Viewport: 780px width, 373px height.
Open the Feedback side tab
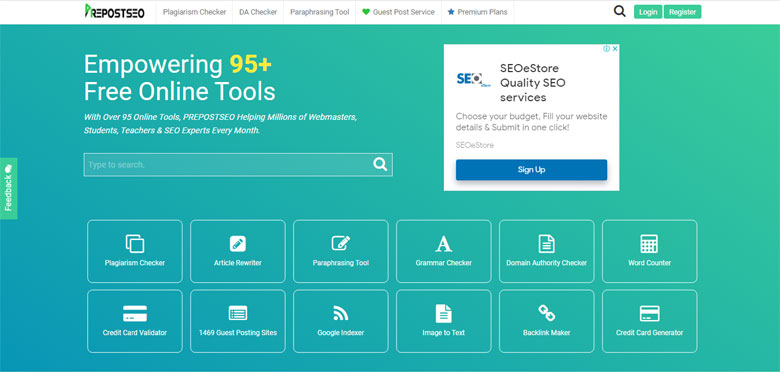[x=8, y=188]
